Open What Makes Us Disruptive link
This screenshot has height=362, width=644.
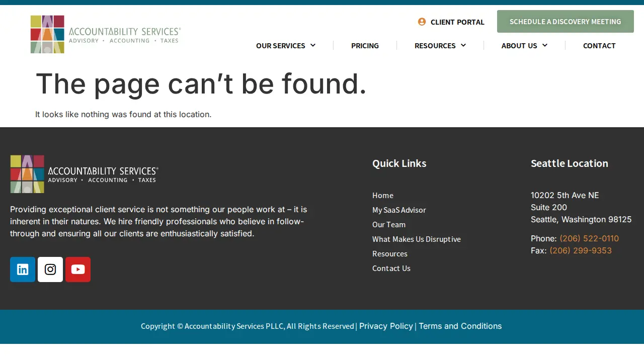[x=417, y=239]
